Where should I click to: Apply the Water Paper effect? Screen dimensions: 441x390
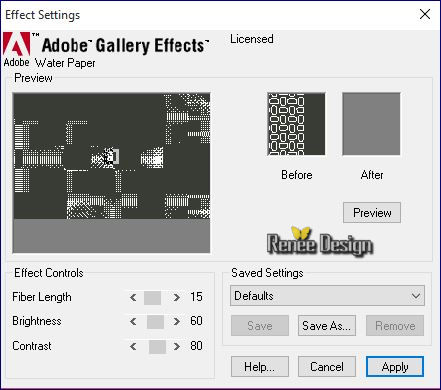click(395, 367)
